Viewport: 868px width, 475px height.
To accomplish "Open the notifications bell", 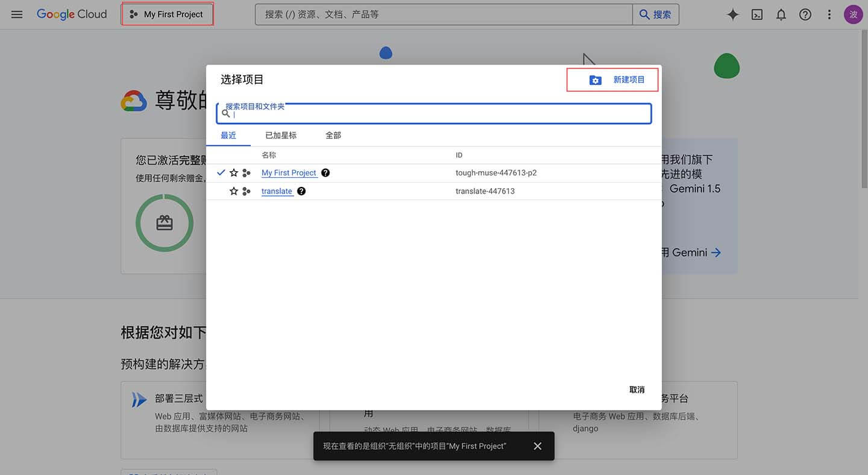I will pyautogui.click(x=781, y=14).
